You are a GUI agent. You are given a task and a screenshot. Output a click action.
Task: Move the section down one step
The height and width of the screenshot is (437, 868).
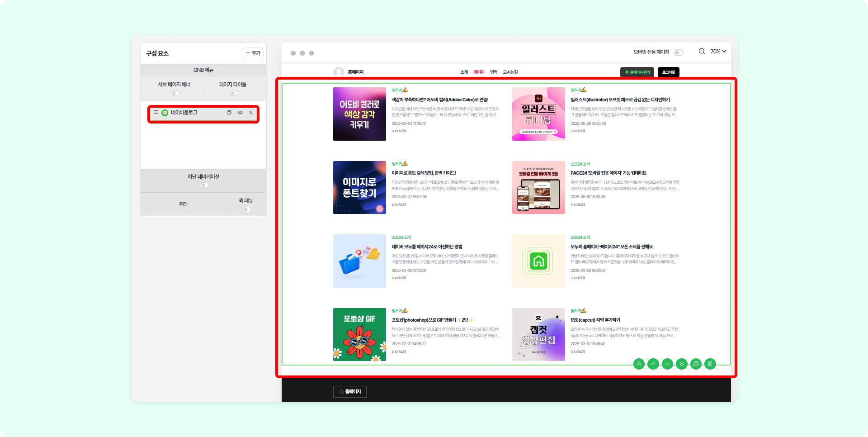tap(667, 364)
